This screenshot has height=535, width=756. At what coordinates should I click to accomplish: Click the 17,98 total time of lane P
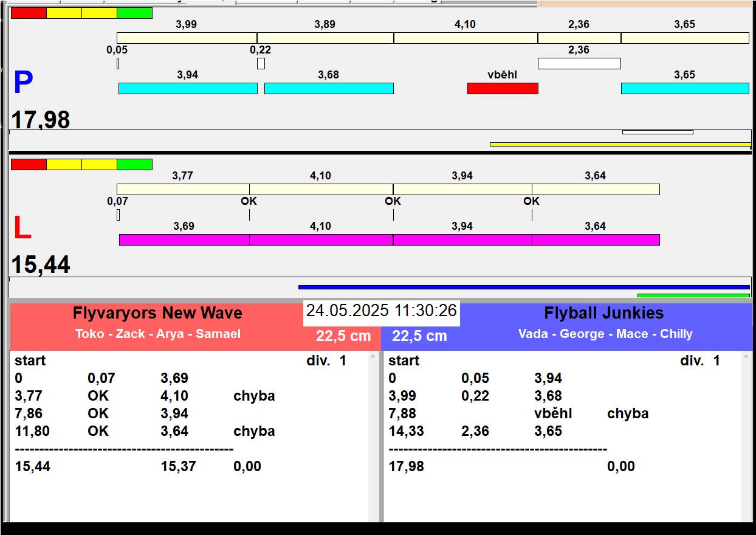(41, 120)
